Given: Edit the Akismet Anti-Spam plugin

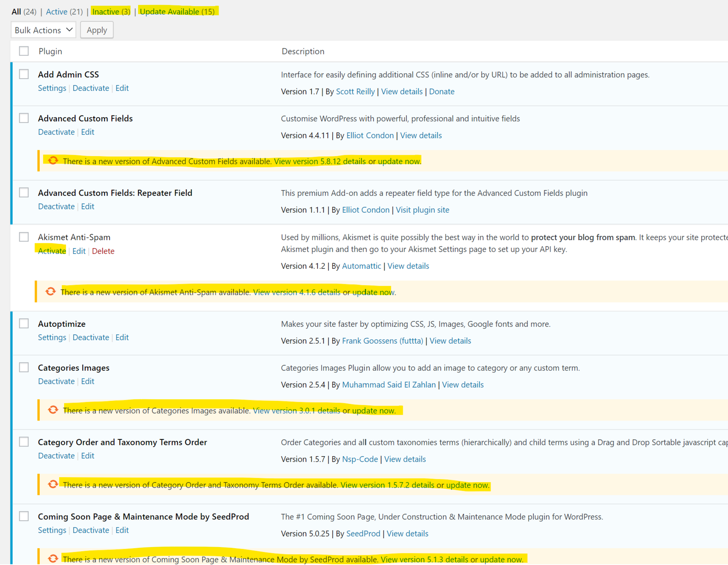Looking at the screenshot, I should (x=79, y=251).
